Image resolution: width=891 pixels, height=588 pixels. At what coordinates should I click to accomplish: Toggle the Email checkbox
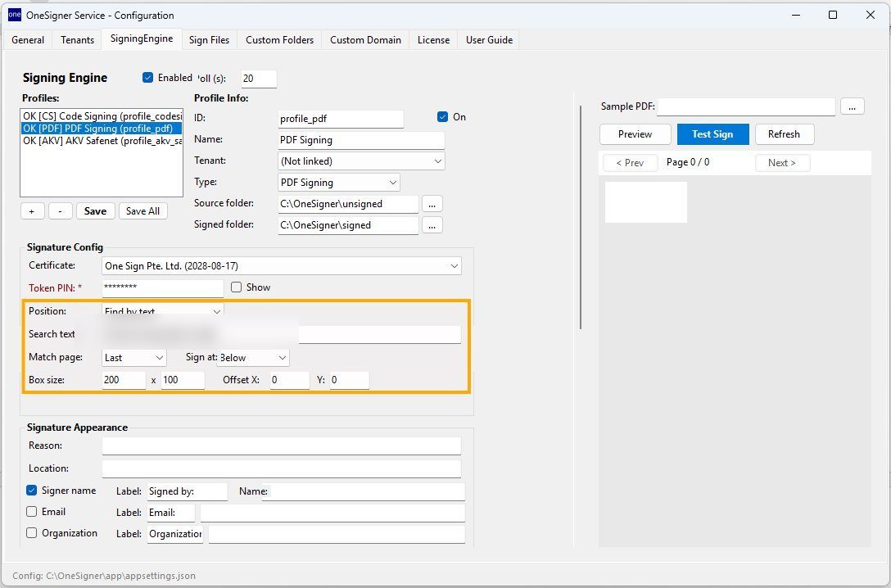click(x=32, y=512)
